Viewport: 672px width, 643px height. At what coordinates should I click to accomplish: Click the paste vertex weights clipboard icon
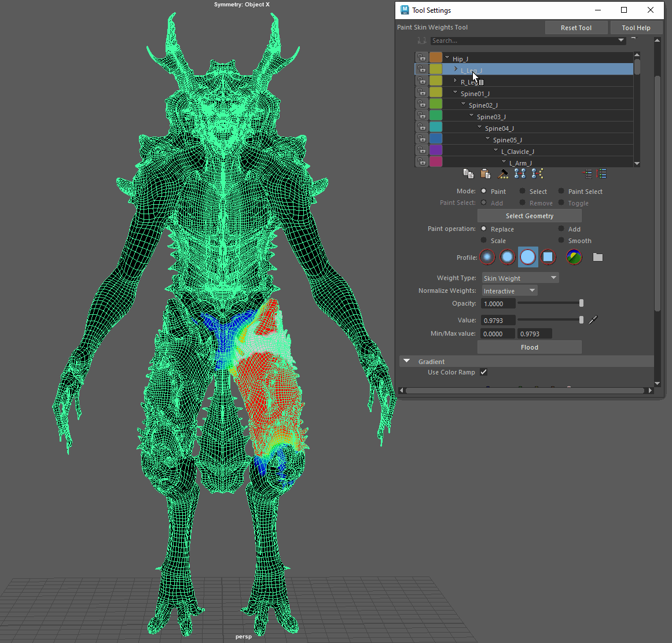[x=486, y=174]
